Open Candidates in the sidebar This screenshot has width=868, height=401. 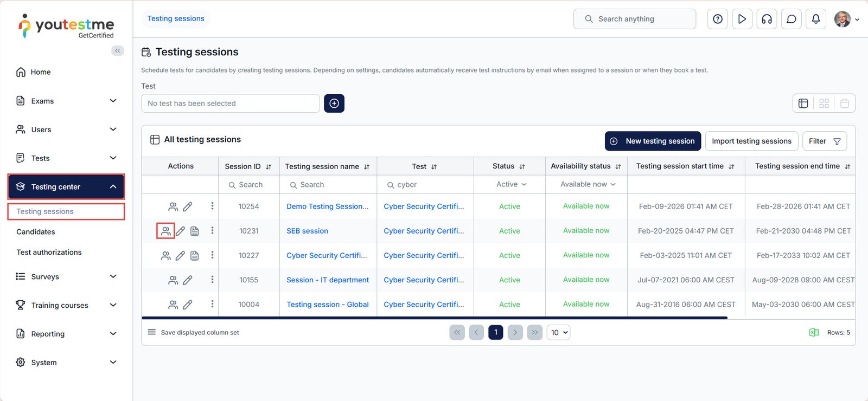(36, 232)
